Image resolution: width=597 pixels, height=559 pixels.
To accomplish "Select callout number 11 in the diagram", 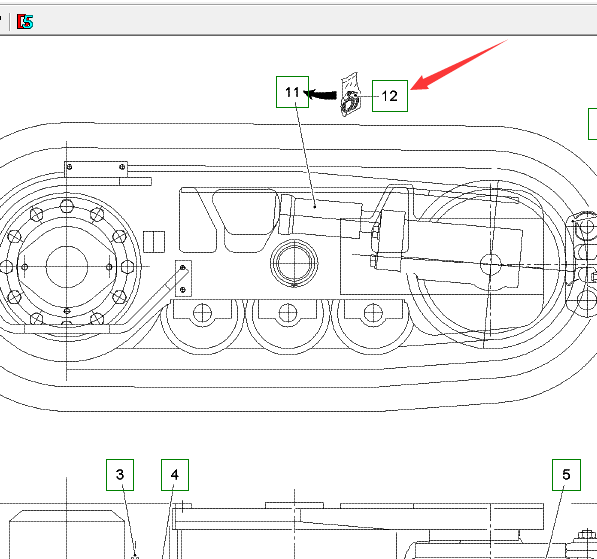I will point(292,92).
